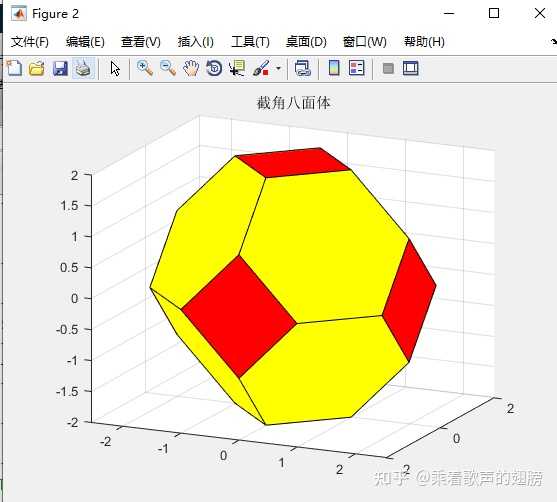Select the Brush data tool
The image size is (557, 502).
[261, 68]
